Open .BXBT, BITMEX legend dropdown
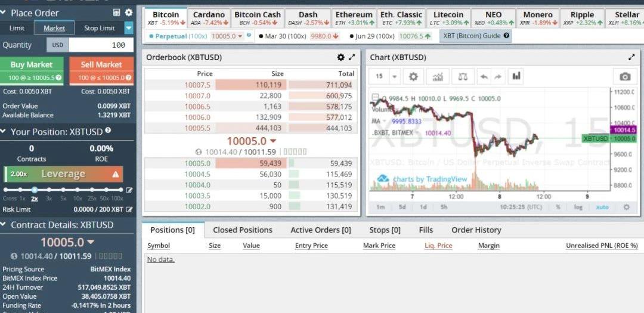 pos(417,133)
